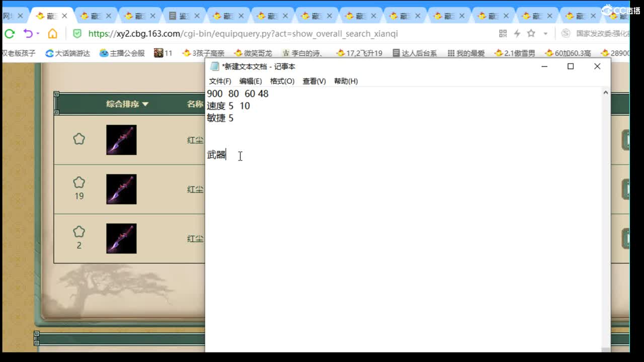Open the sword thumbnail in the row with 19
This screenshot has height=362, width=644.
pos(121,189)
